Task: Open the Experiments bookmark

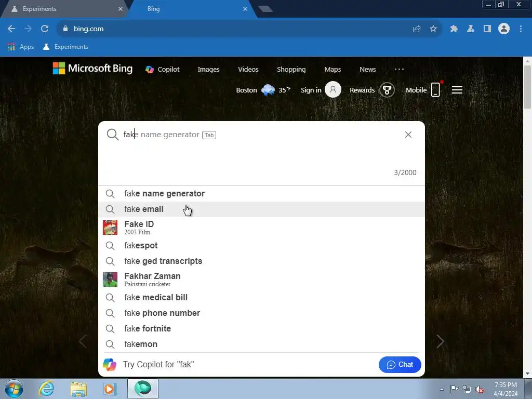Action: point(65,47)
